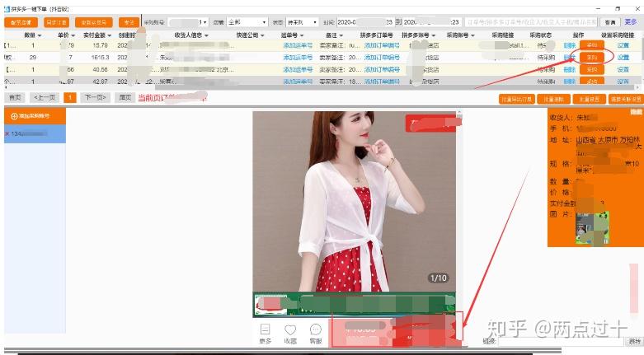Select page 1 in the pager

tap(70, 98)
